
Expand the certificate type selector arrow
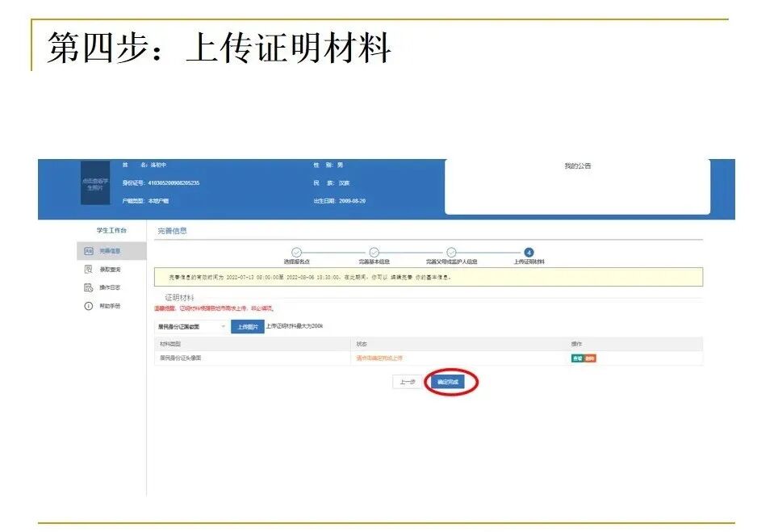224,326
